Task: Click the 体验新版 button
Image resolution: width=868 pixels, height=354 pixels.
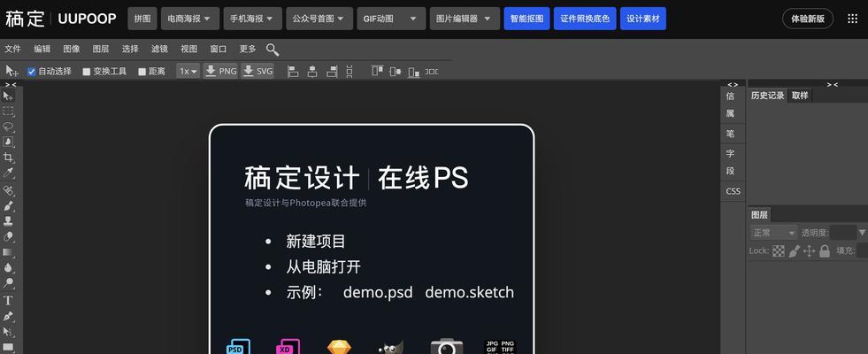Action: (x=808, y=19)
